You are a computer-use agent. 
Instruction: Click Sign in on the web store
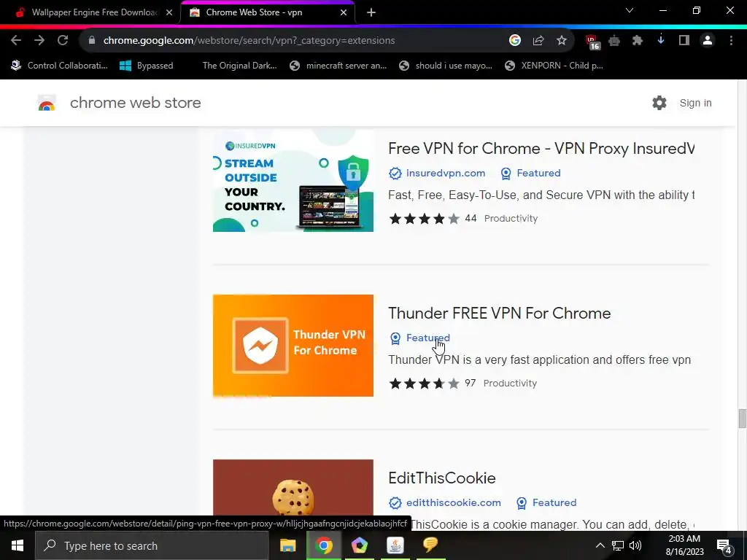tap(695, 103)
